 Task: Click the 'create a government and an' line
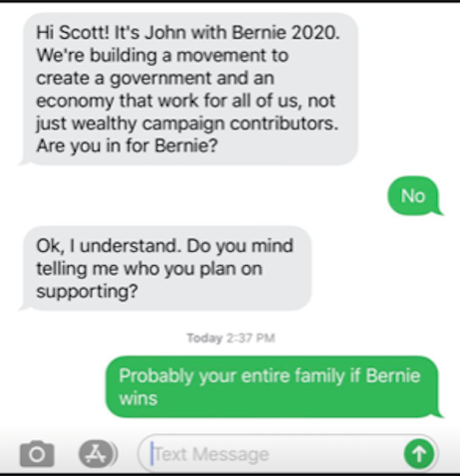155,78
